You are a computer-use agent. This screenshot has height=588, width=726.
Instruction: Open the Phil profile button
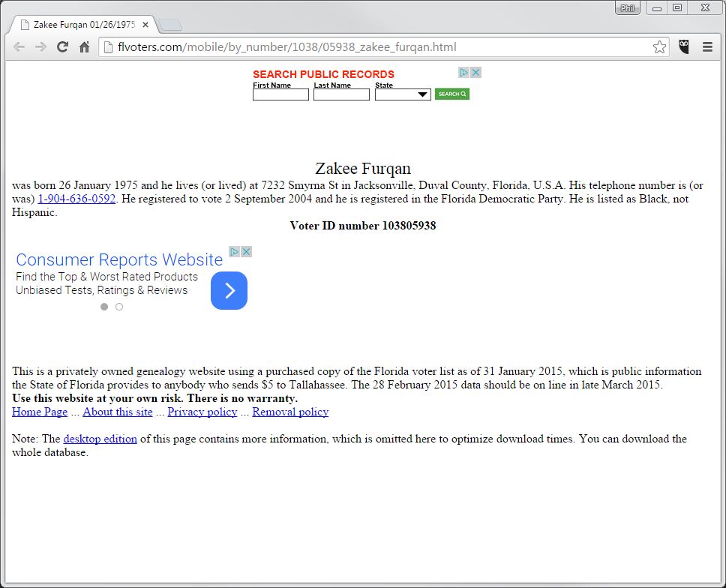(x=627, y=8)
